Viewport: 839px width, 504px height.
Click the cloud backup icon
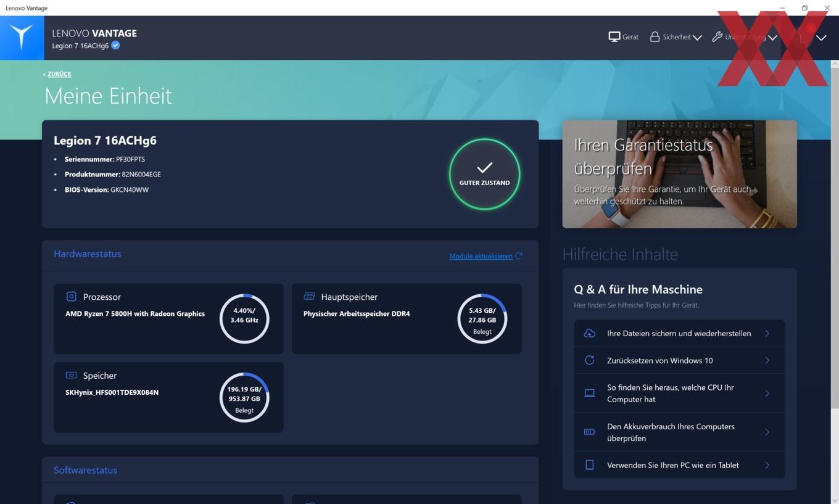(x=589, y=333)
